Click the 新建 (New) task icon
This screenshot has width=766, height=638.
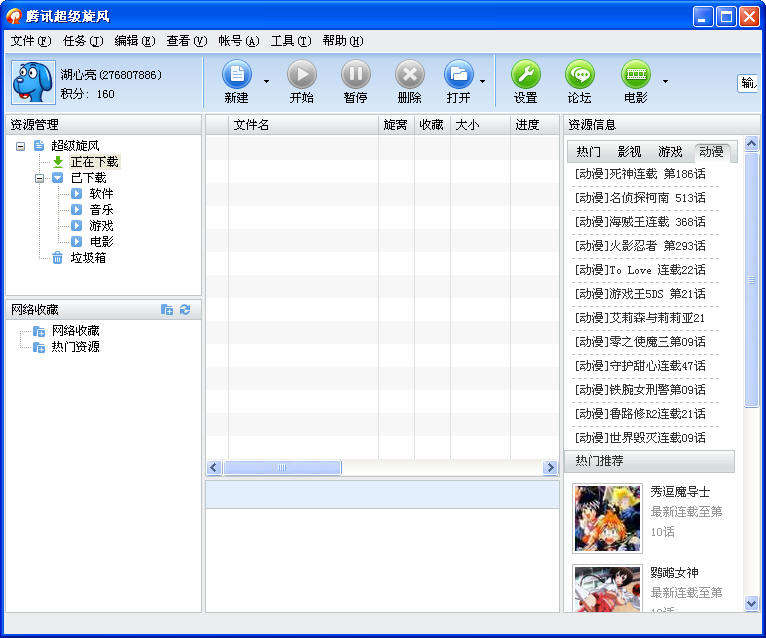237,75
